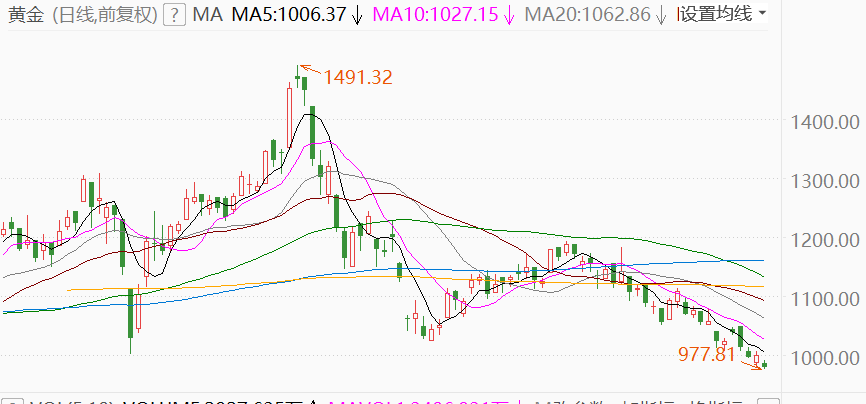Click the 黄金 chart title
The height and width of the screenshot is (404, 866).
pos(27,15)
